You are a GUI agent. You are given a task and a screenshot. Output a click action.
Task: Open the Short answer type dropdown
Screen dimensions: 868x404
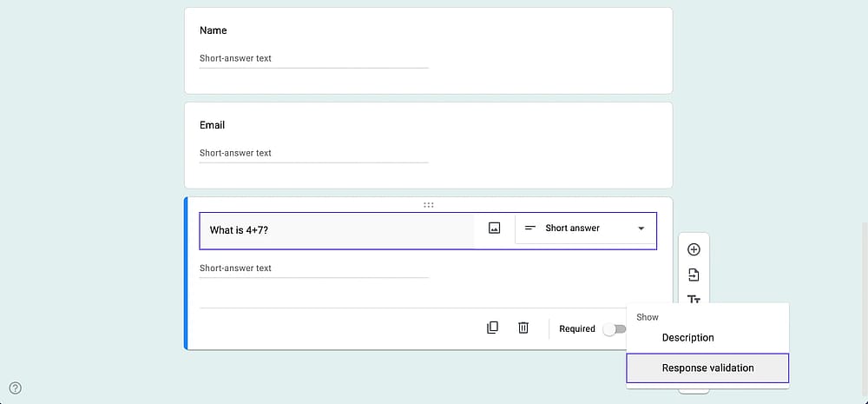click(585, 228)
